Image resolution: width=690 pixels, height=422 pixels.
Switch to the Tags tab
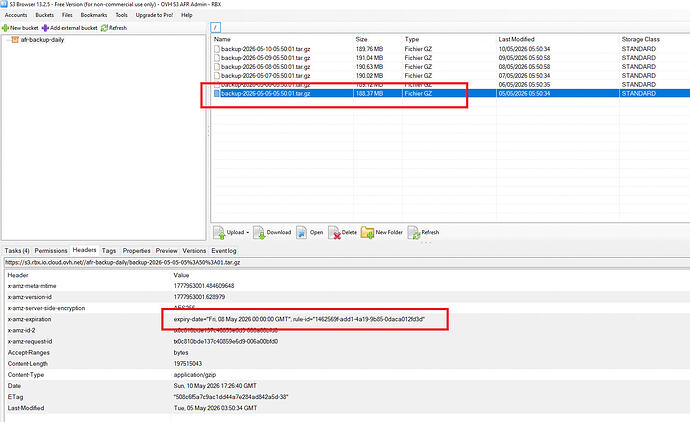(x=109, y=250)
